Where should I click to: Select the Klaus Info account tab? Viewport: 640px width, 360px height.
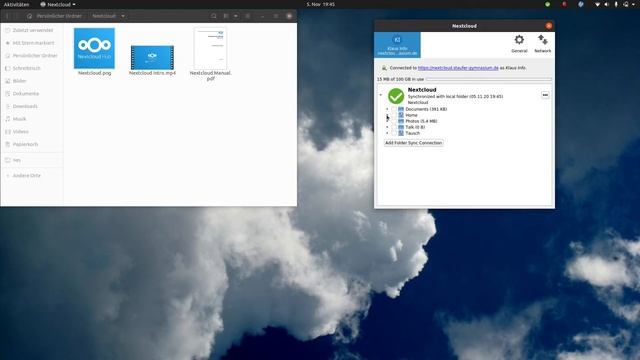(x=397, y=45)
